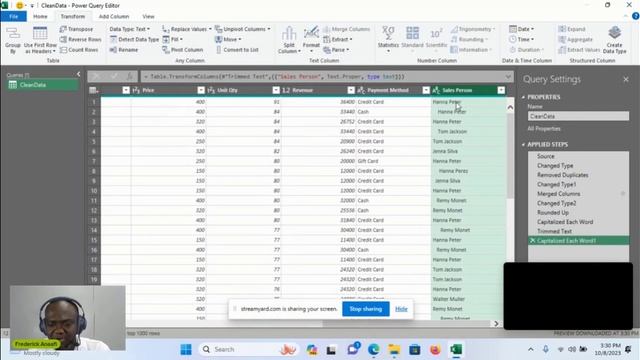Open Revenue column filter dropdown
The width and height of the screenshot is (640, 360).
[x=351, y=90]
